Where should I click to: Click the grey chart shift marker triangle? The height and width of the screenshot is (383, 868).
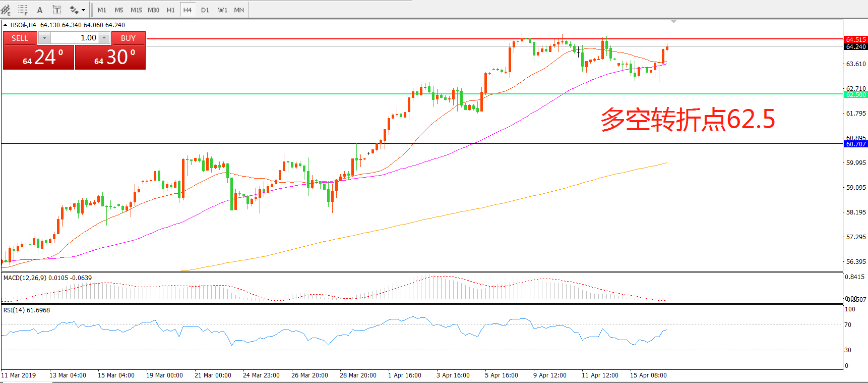[673, 22]
